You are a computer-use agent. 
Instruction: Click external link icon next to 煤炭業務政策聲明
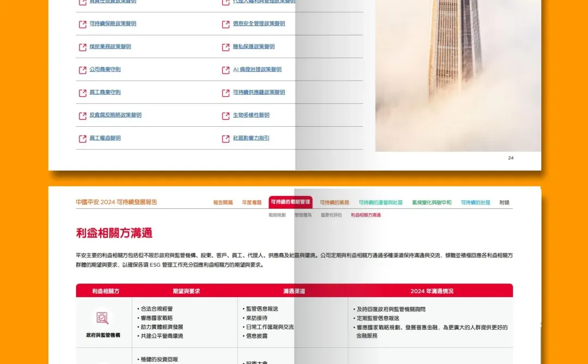pos(82,47)
